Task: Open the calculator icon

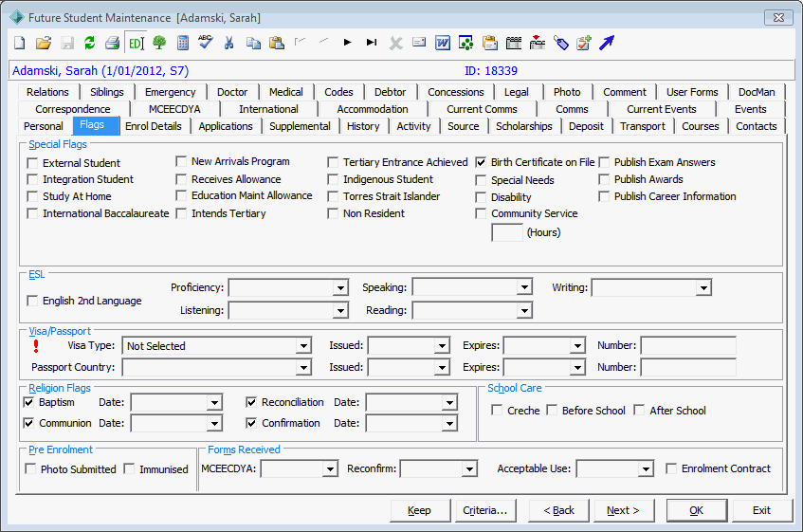Action: [183, 43]
